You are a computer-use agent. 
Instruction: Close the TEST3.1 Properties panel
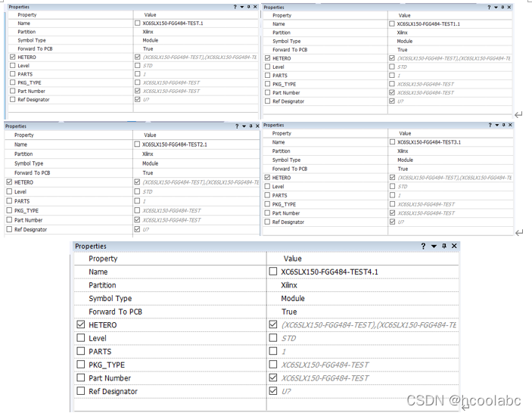click(510, 125)
